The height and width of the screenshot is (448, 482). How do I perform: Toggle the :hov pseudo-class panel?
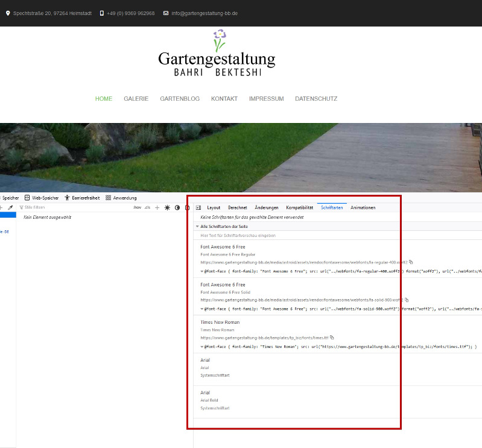point(137,207)
